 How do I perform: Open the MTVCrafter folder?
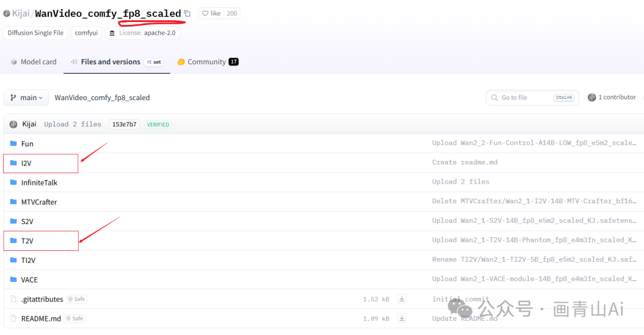pos(39,202)
